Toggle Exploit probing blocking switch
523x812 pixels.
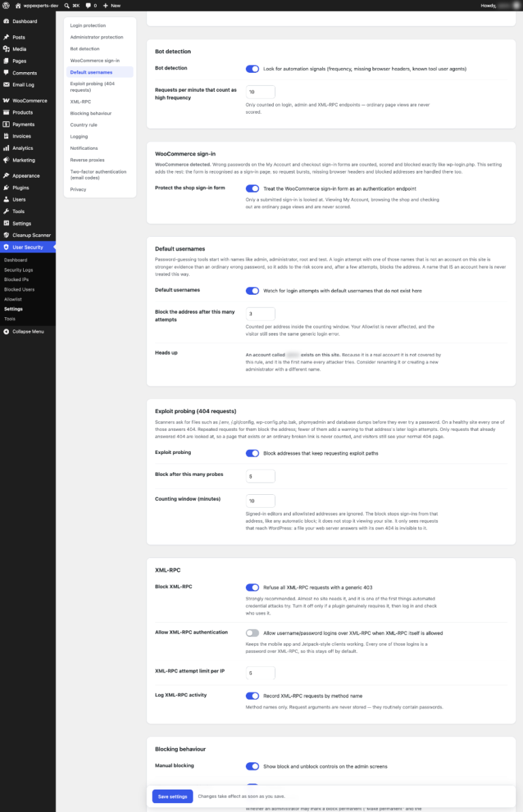(253, 453)
